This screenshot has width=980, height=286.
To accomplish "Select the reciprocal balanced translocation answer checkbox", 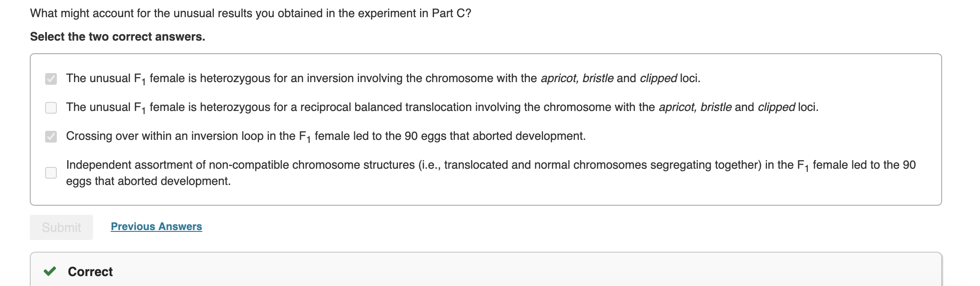I will (51, 107).
